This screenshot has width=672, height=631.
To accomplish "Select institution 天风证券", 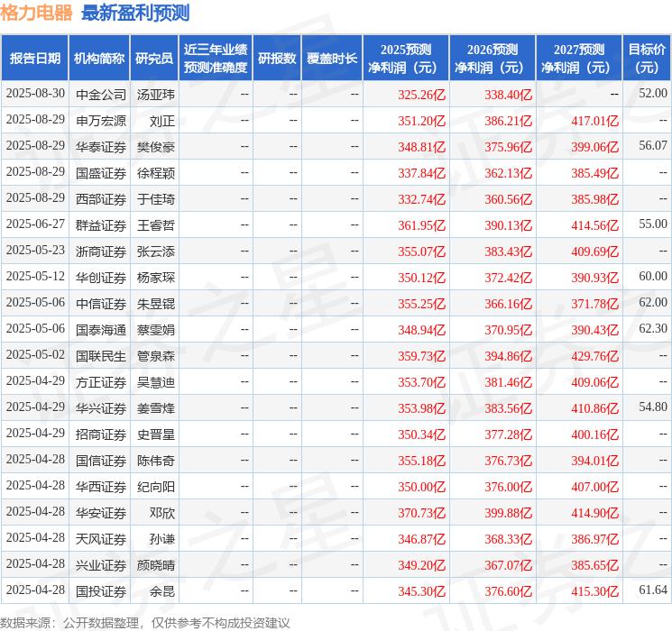I will 101,539.
